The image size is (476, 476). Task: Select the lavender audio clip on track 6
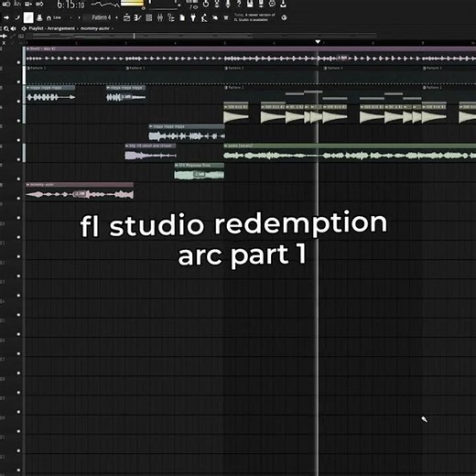[x=150, y=153]
